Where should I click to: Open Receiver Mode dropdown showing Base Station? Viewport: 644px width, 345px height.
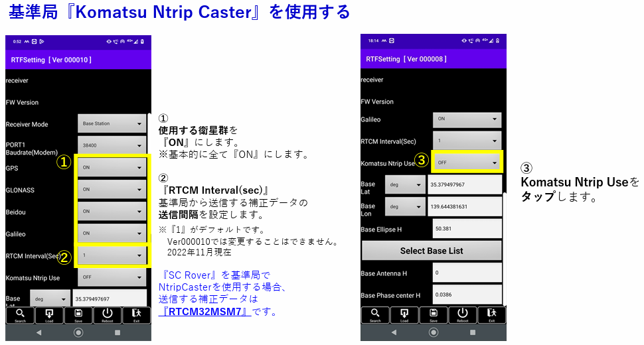tap(112, 123)
